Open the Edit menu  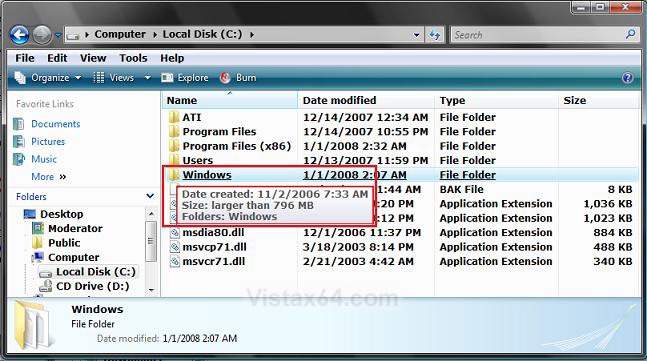tap(57, 58)
